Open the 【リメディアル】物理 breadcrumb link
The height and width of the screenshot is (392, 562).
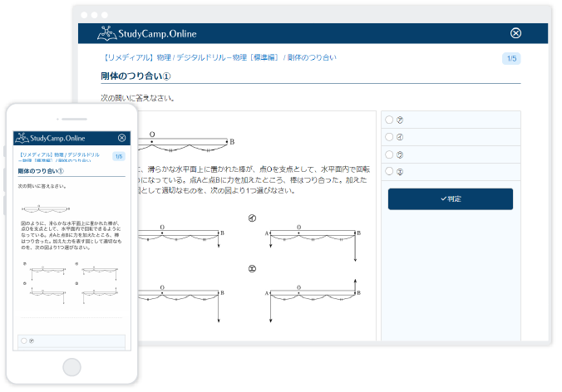(x=137, y=57)
